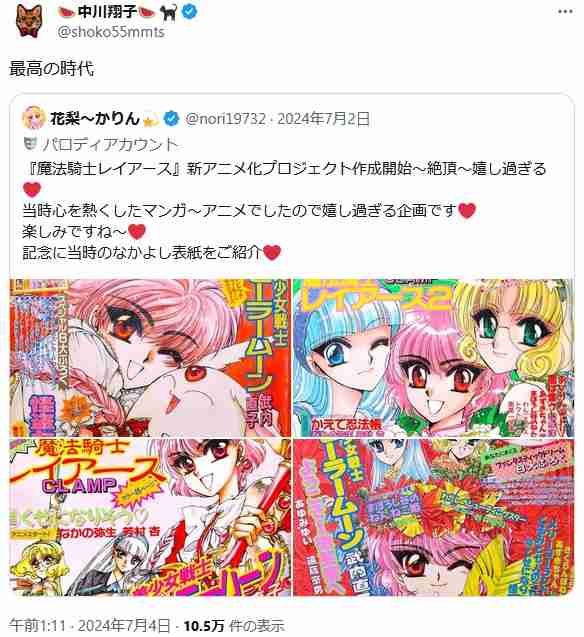
Task: Click the cat profile avatar of 中川翔子
Action: click(29, 21)
